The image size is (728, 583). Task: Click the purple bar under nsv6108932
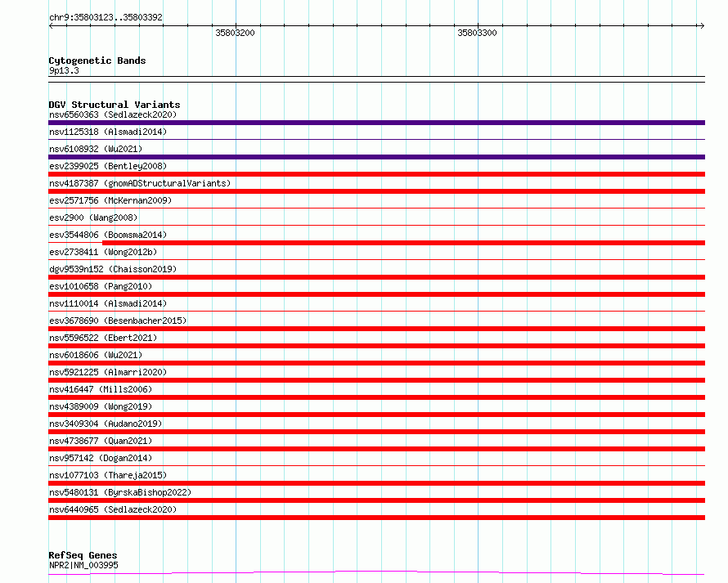376,157
